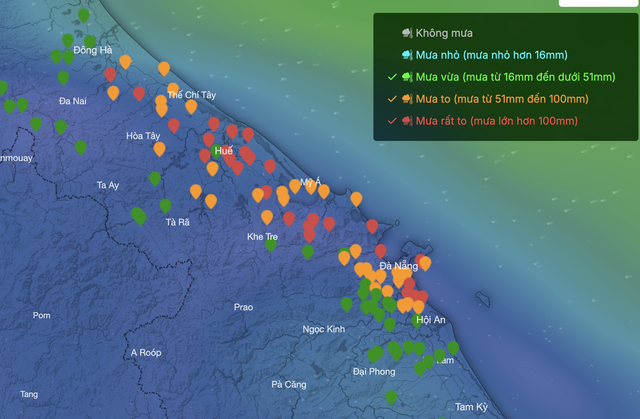Click the green marker between Hòa Tây and Ta Ay
640x419 pixels.
point(155,178)
